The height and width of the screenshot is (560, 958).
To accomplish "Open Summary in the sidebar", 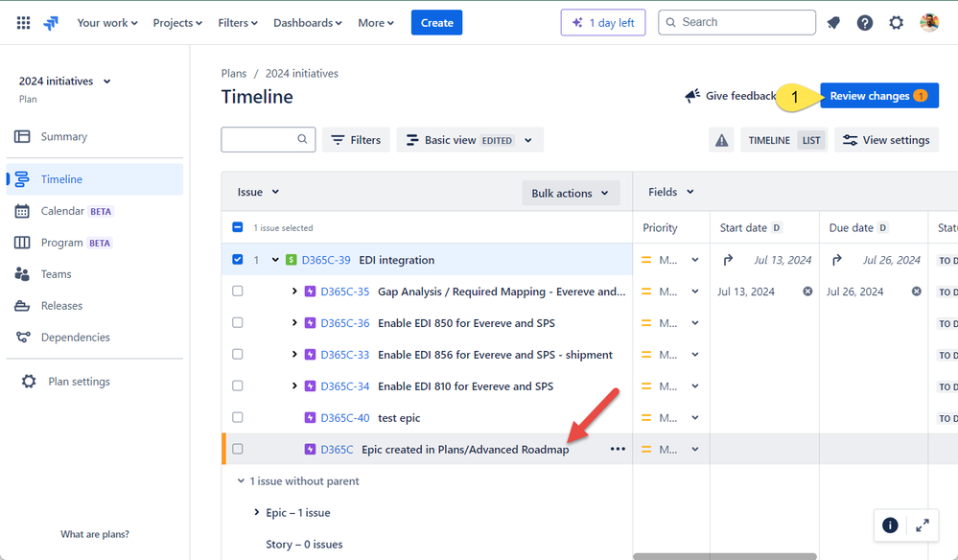I will [95, 137].
